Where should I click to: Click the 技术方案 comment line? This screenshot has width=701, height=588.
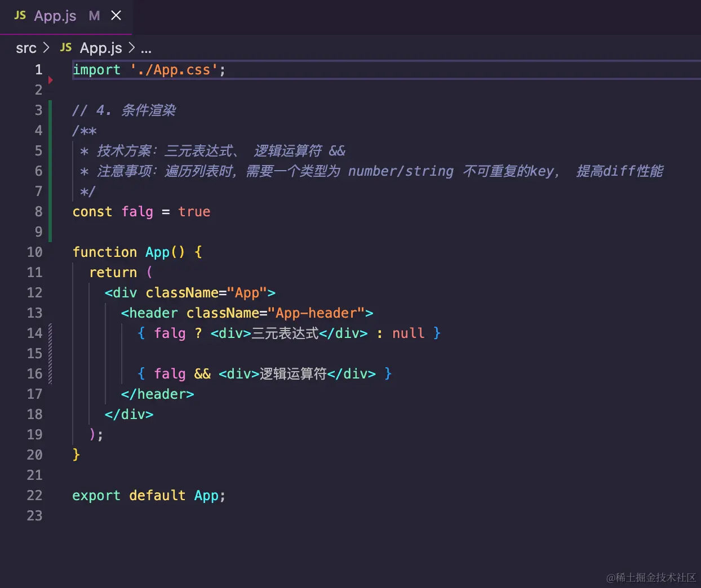212,151
